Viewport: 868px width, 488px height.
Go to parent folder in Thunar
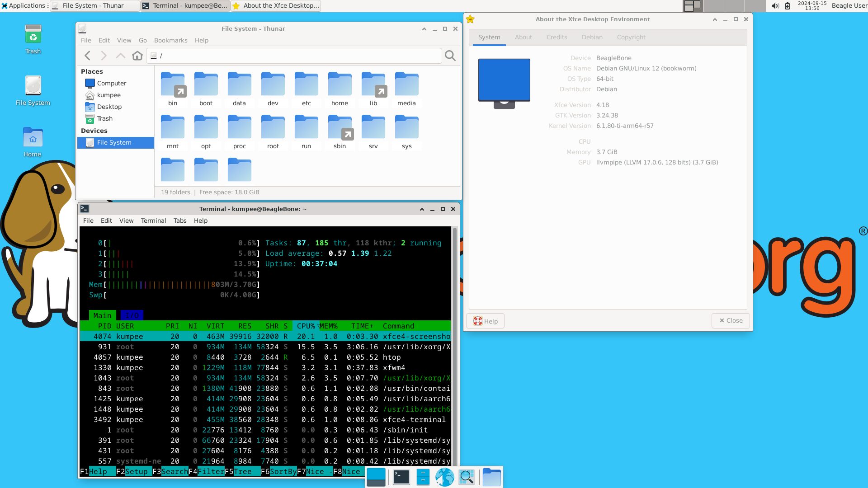(120, 56)
